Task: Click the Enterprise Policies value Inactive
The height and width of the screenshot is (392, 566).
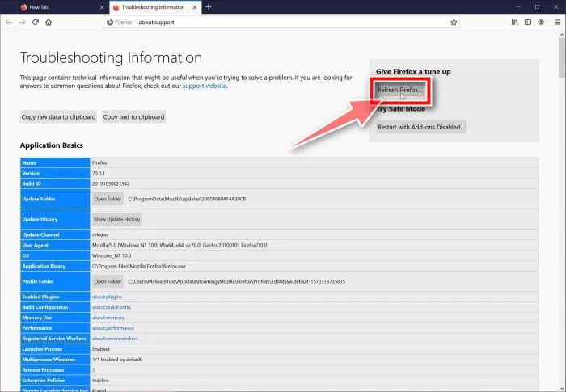Action: click(100, 381)
